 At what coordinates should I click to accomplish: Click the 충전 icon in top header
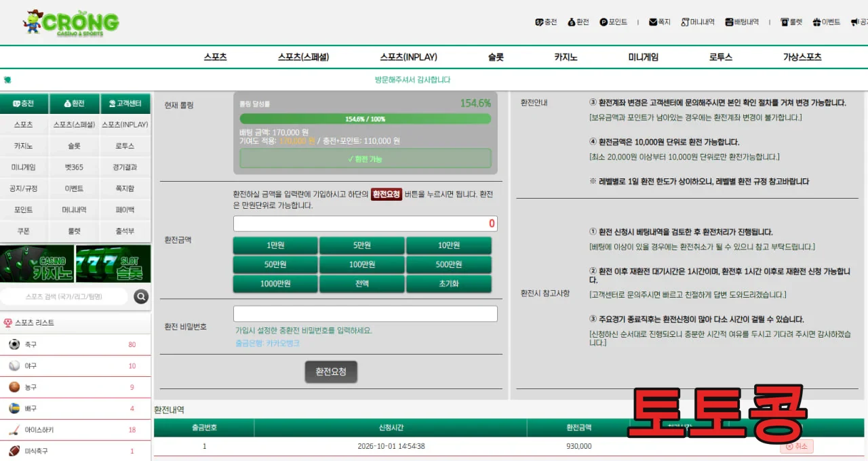click(539, 22)
